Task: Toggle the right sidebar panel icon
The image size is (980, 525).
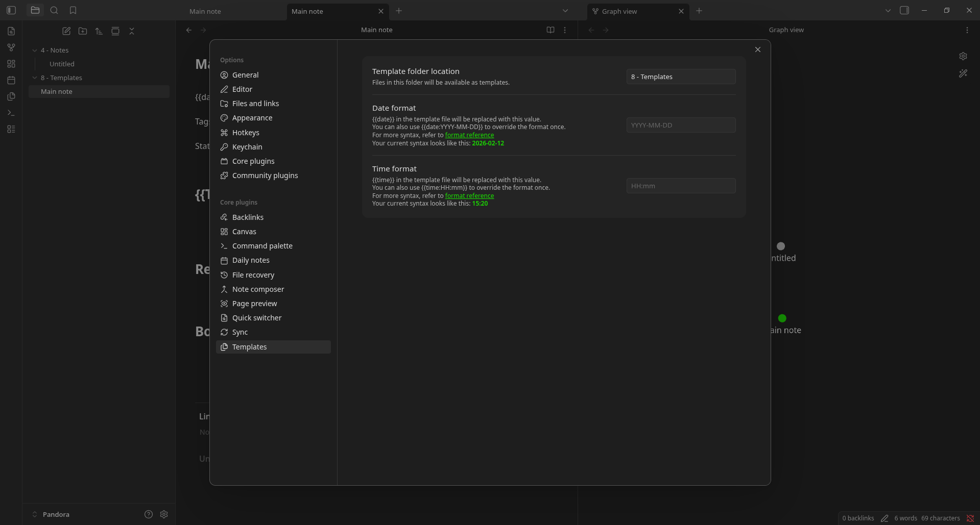Action: pos(904,10)
